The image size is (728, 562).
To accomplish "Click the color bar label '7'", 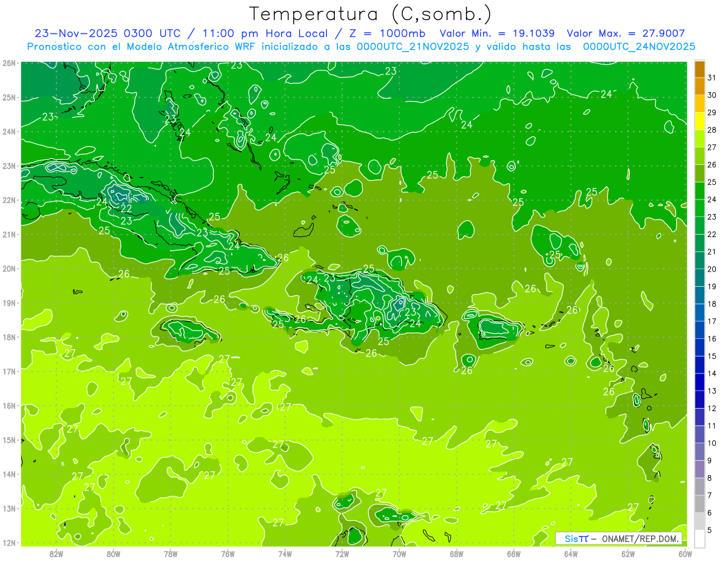I will point(710,495).
